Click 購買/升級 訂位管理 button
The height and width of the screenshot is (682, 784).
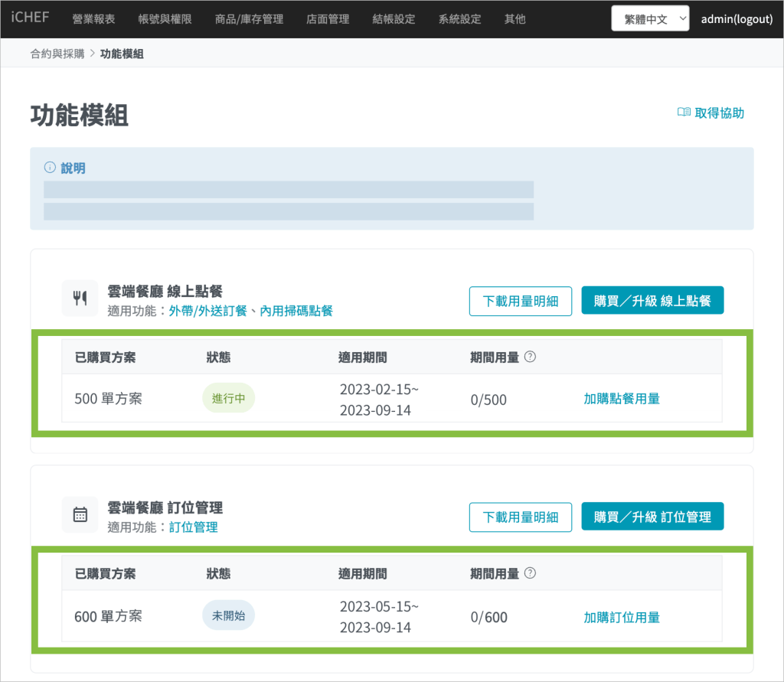652,517
